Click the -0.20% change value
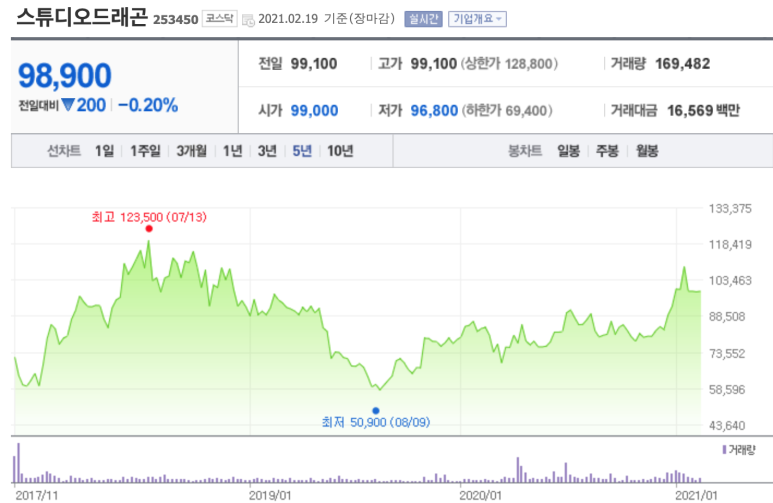 148,105
